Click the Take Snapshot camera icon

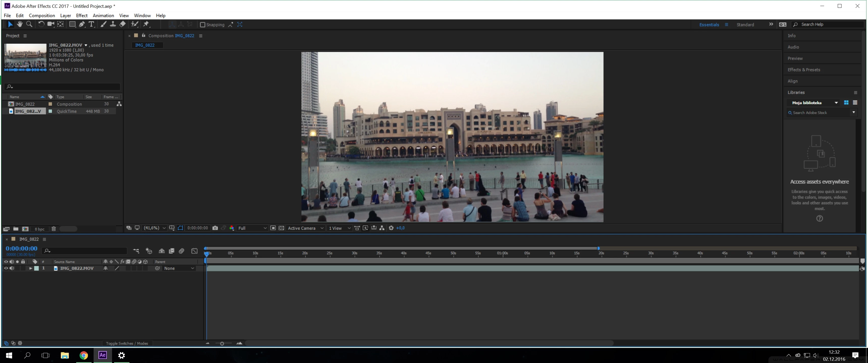215,228
